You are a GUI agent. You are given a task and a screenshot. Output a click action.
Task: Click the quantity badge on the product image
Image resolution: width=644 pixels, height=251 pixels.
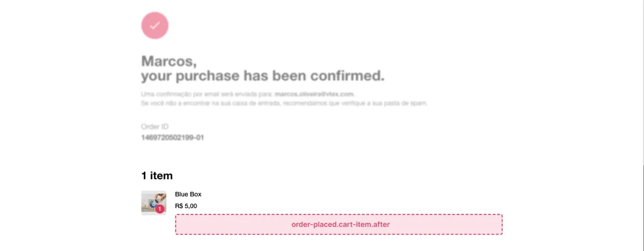[x=160, y=209]
